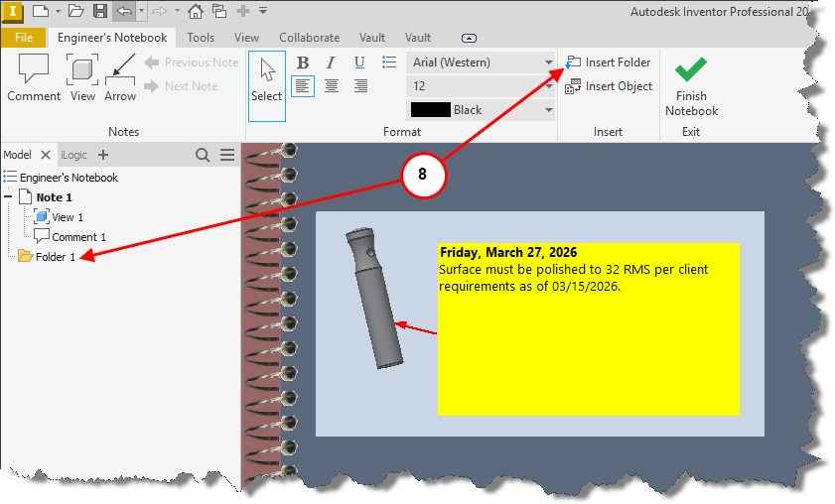Image resolution: width=835 pixels, height=504 pixels.
Task: Select Note 1 in the browser
Action: point(54,197)
